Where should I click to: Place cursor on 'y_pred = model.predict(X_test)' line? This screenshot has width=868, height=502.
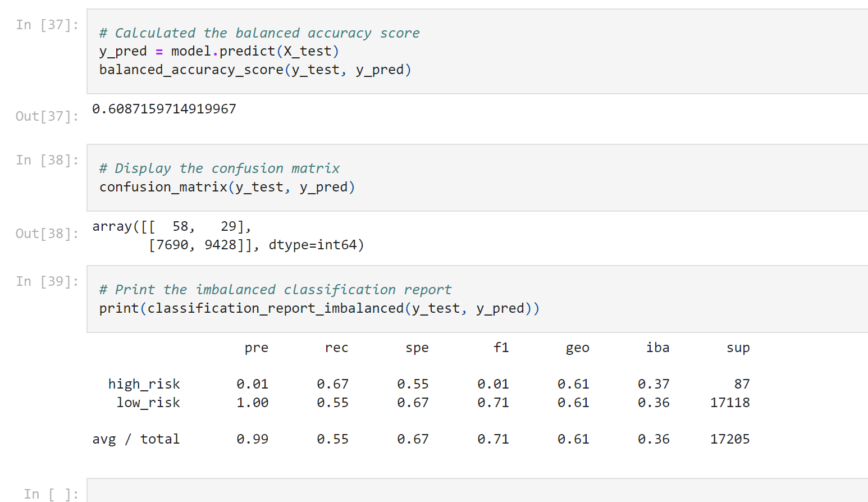click(219, 51)
